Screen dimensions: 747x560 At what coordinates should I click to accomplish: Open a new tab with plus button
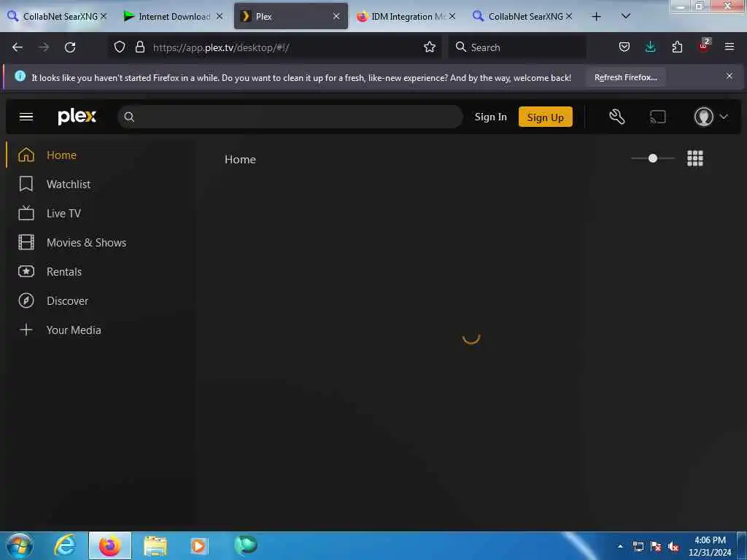pos(596,17)
